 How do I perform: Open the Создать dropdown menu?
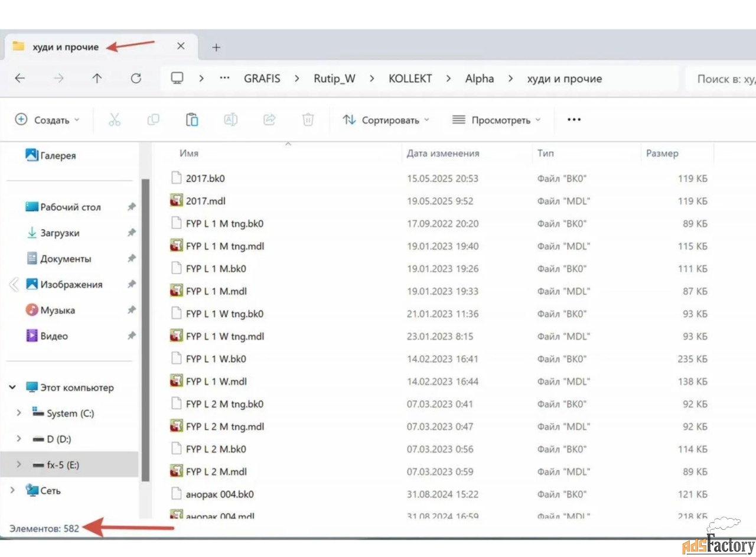[47, 120]
